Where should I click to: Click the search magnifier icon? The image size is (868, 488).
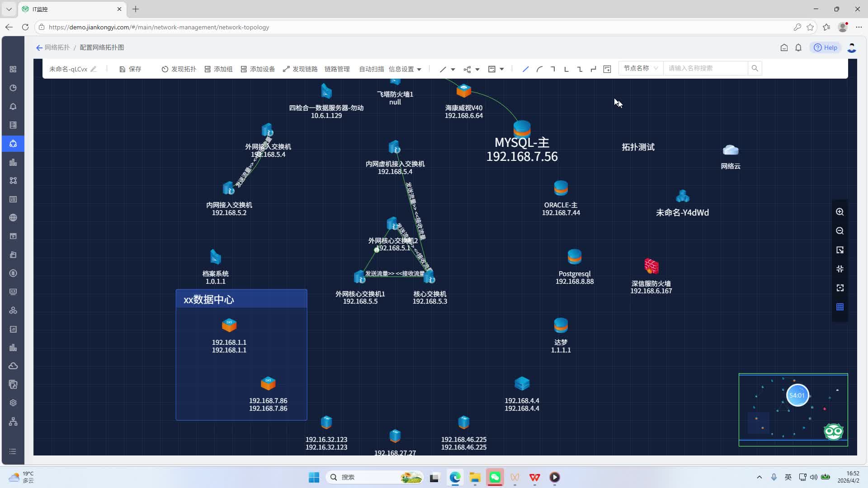coord(755,68)
